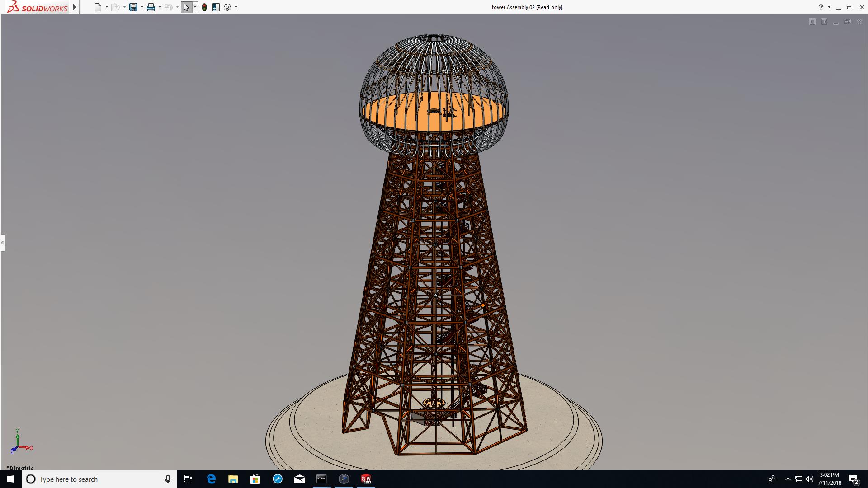Click the SolidWorks Help question mark
Image resolution: width=868 pixels, height=488 pixels.
[x=821, y=7]
